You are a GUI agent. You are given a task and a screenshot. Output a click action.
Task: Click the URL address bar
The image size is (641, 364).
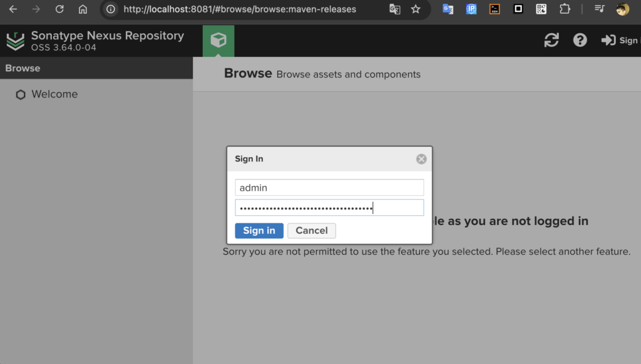click(x=250, y=9)
